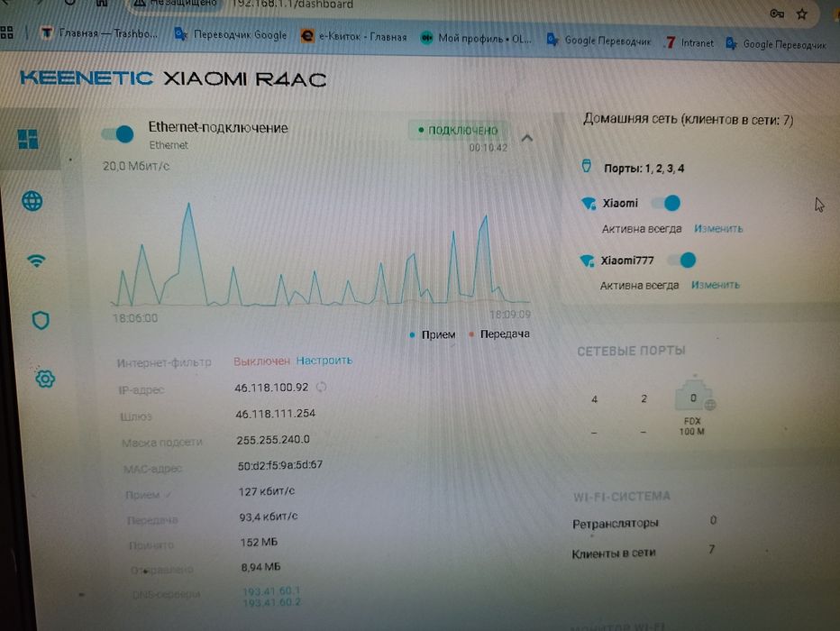Screen dimensions: 840x631
Task: Click Изменить link under Xiaomi network
Action: pos(718,229)
